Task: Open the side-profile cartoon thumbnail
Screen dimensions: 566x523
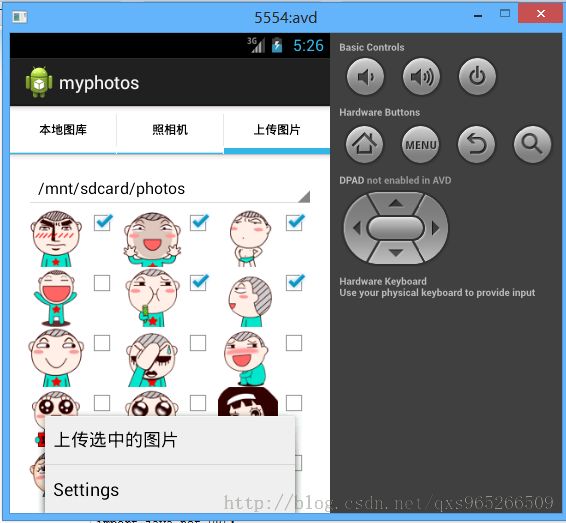Action: pyautogui.click(x=250, y=302)
